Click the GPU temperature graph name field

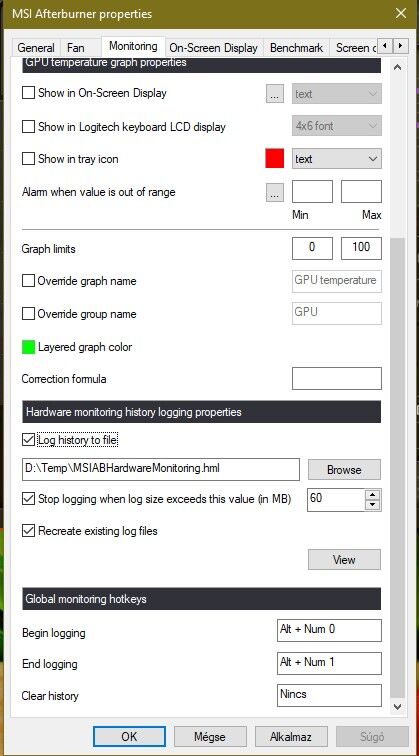coord(337,281)
